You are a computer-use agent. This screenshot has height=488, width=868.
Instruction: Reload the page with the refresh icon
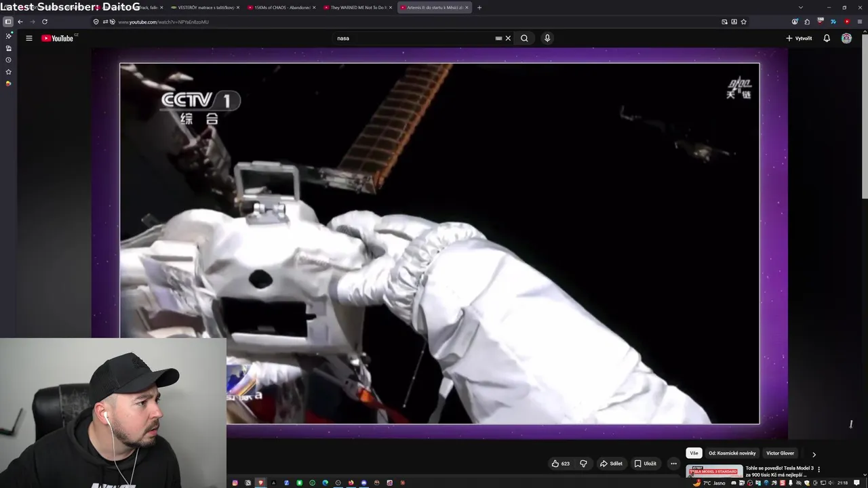point(45,22)
